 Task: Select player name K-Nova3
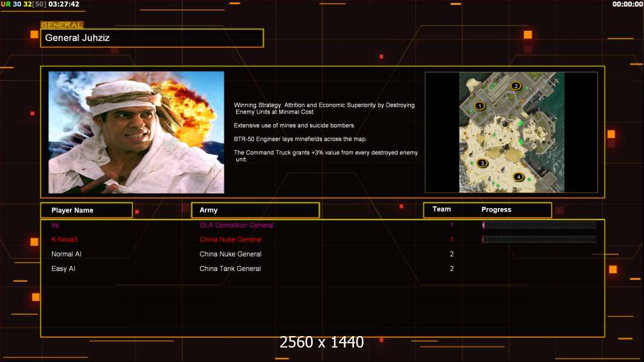[65, 240]
